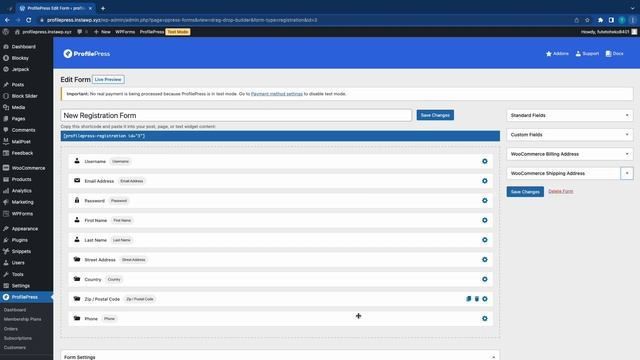Open Browser tab list chevron

coord(632,8)
